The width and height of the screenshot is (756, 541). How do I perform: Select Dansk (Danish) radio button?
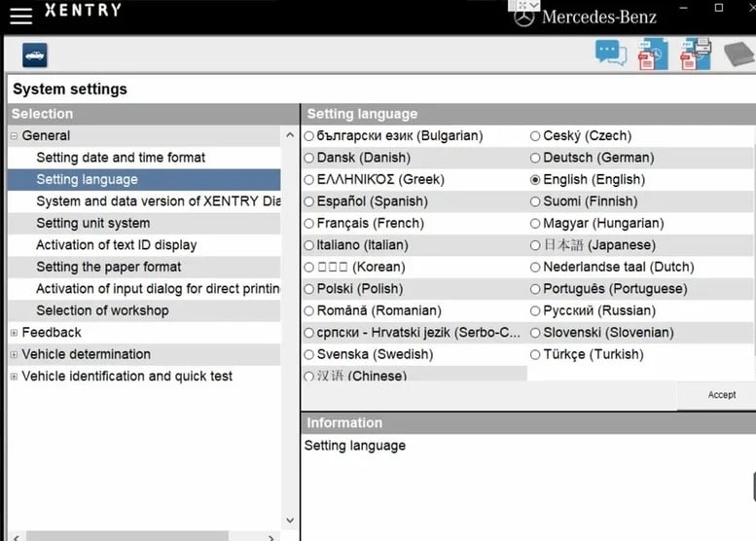click(309, 158)
